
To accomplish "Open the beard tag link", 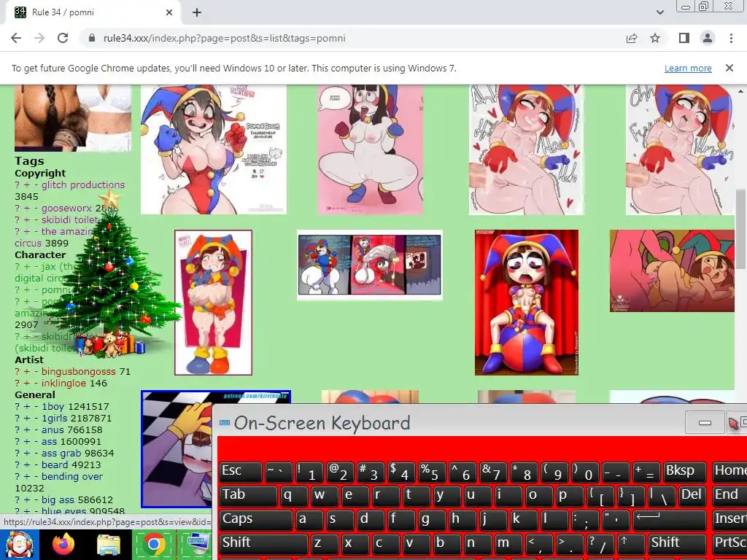I will (x=55, y=464).
